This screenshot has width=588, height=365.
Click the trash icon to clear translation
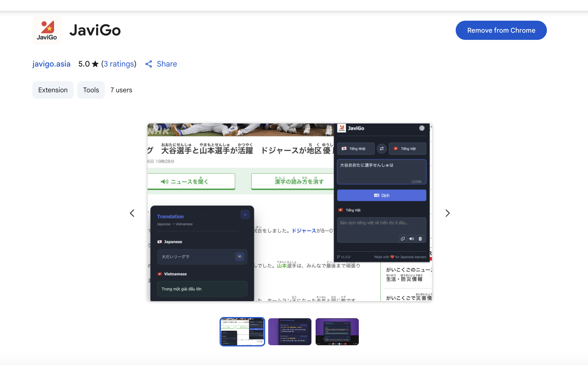coord(420,239)
